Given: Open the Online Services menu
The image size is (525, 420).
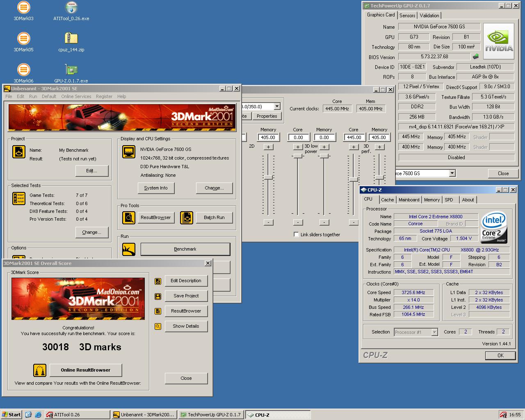Looking at the screenshot, I should [76, 96].
